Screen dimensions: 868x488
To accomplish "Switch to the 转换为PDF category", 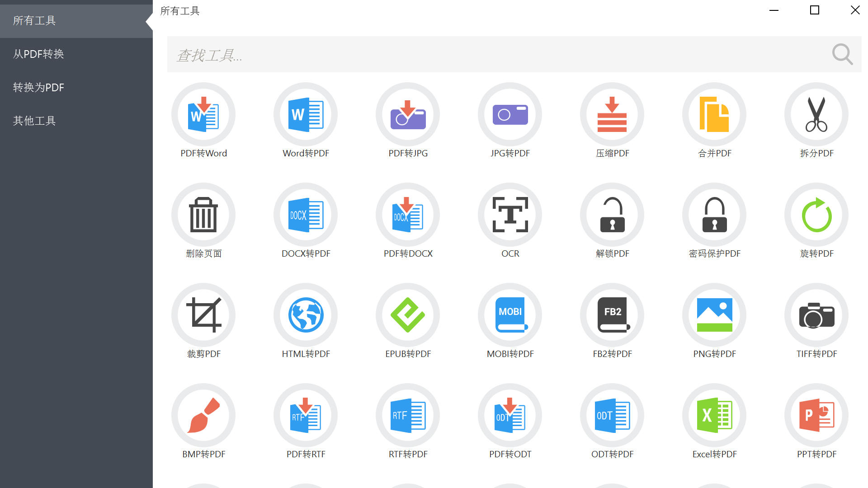I will [76, 88].
